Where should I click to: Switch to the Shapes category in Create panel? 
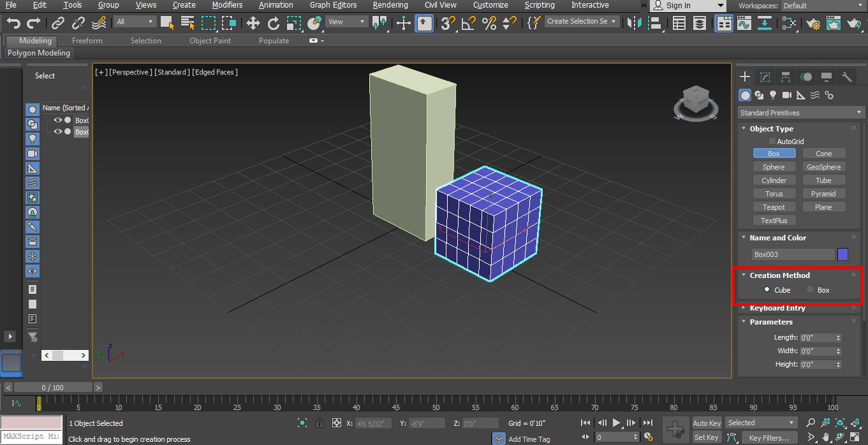[759, 95]
